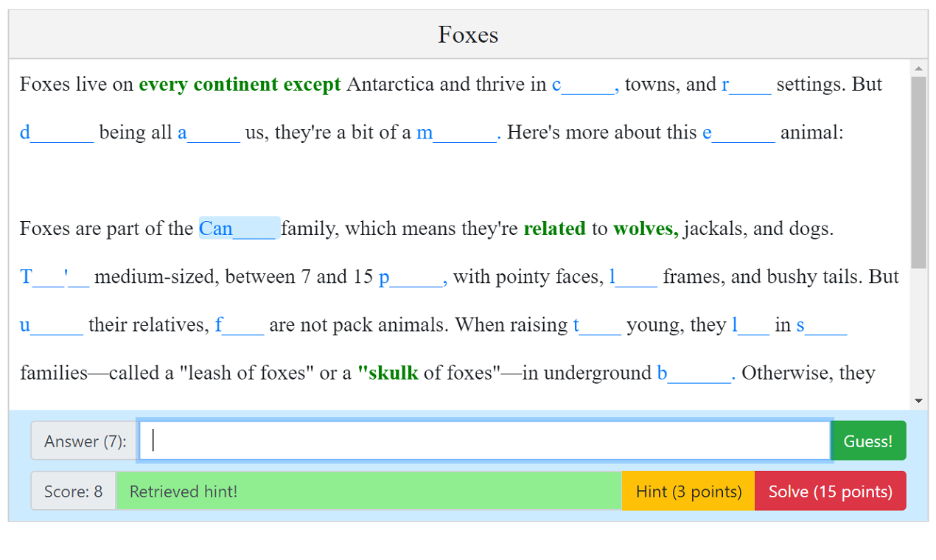Click the 'Retrieved hint!' status message bar
Viewport: 936px width, 560px height.
coord(369,491)
